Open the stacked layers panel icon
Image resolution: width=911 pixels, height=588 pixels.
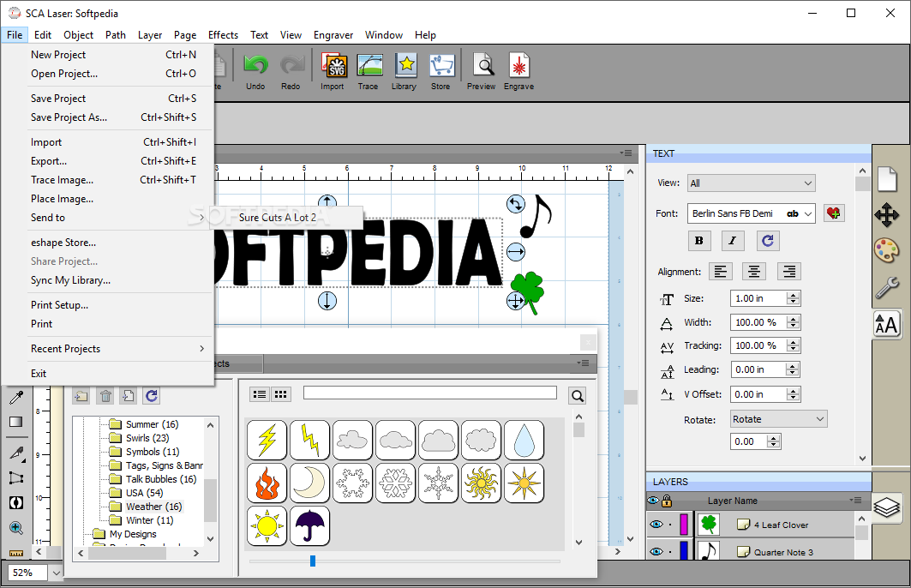(887, 507)
